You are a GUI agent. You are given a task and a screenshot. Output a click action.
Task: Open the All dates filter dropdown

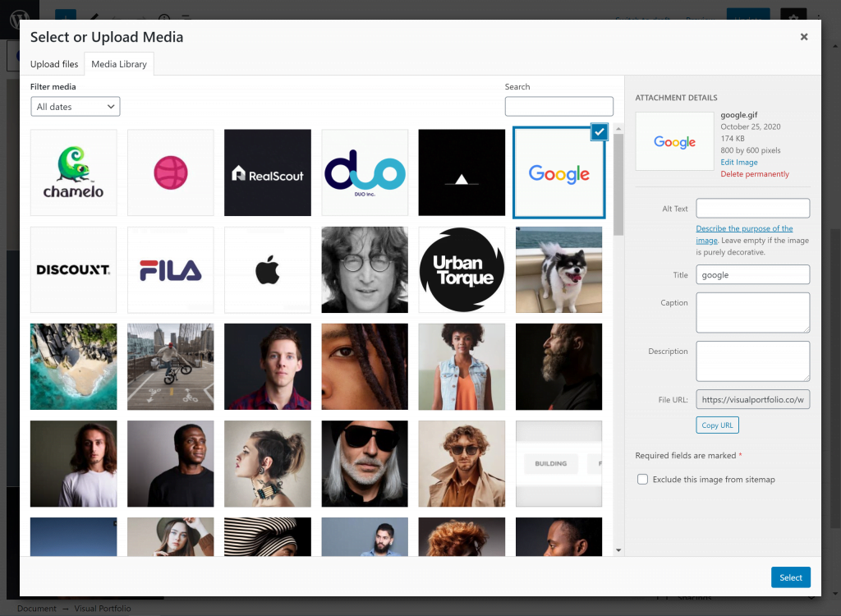click(x=75, y=106)
